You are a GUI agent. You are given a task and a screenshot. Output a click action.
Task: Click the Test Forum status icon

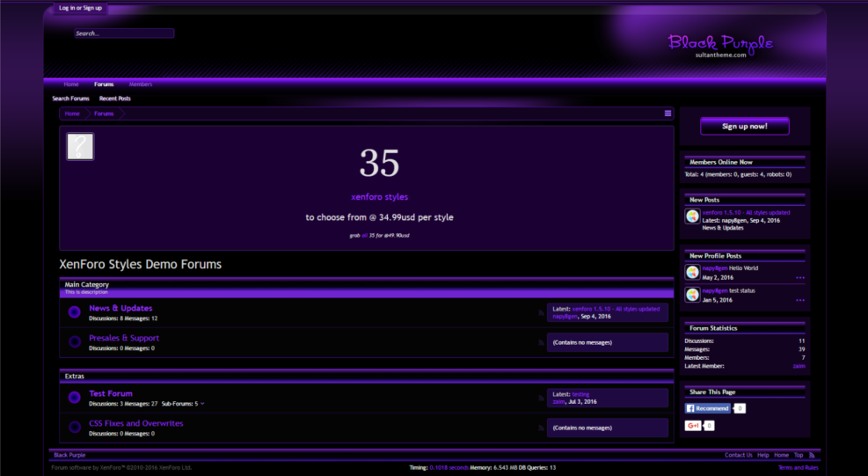click(x=75, y=398)
